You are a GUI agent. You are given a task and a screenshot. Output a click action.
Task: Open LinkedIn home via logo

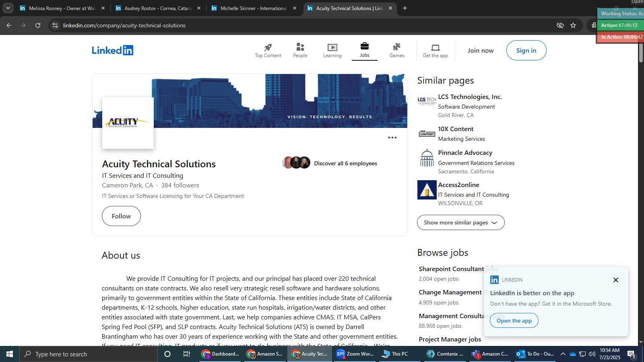pos(112,50)
